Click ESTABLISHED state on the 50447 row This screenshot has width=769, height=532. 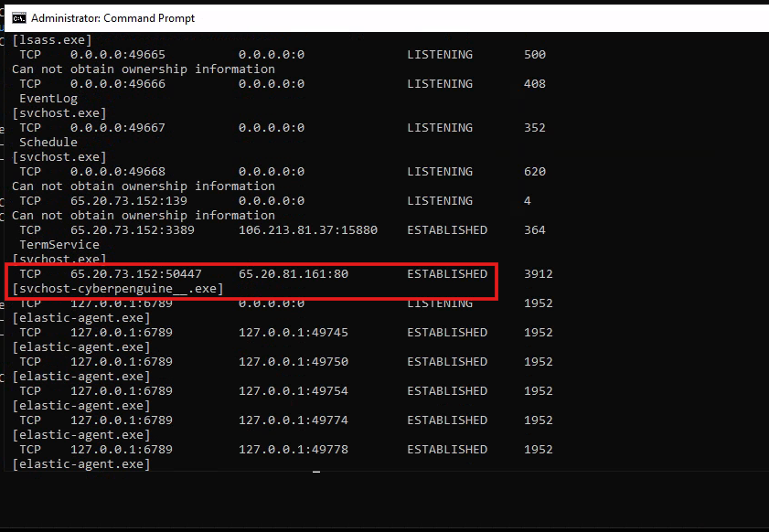(447, 273)
